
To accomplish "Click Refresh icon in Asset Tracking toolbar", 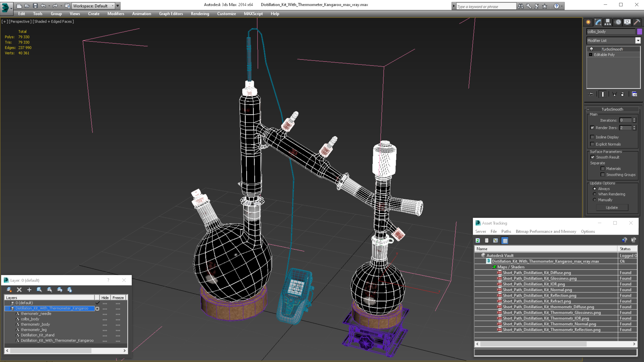I will pyautogui.click(x=478, y=240).
